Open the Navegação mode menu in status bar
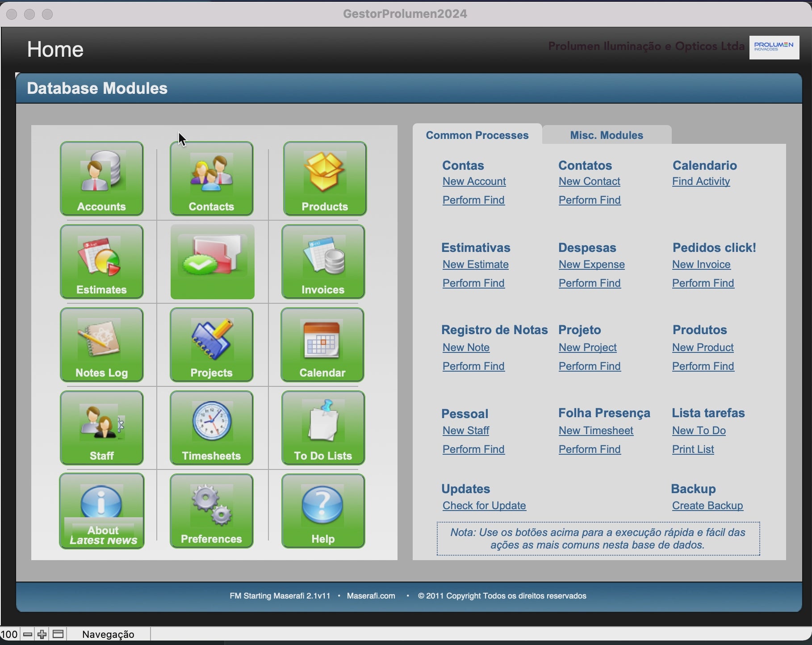This screenshot has height=645, width=812. pyautogui.click(x=108, y=634)
